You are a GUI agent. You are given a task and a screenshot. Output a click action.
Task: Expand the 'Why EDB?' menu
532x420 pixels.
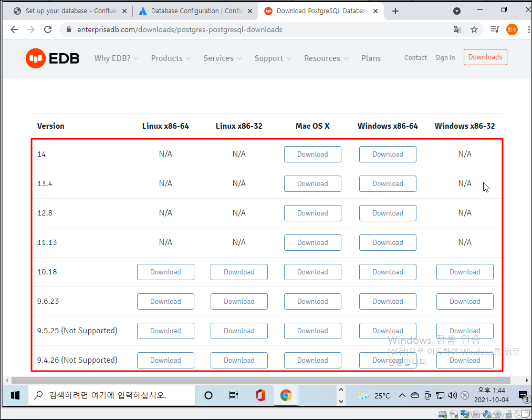[117, 58]
